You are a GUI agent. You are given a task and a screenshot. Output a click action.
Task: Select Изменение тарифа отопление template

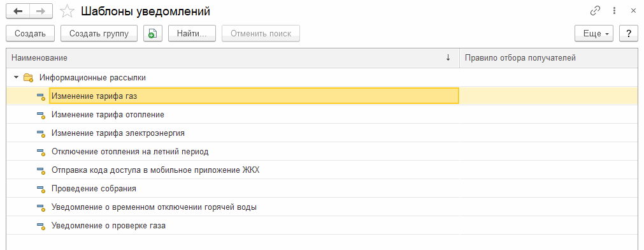108,115
